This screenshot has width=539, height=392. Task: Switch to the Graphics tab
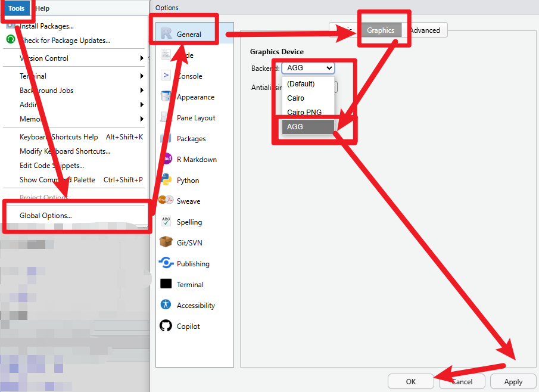coord(381,30)
